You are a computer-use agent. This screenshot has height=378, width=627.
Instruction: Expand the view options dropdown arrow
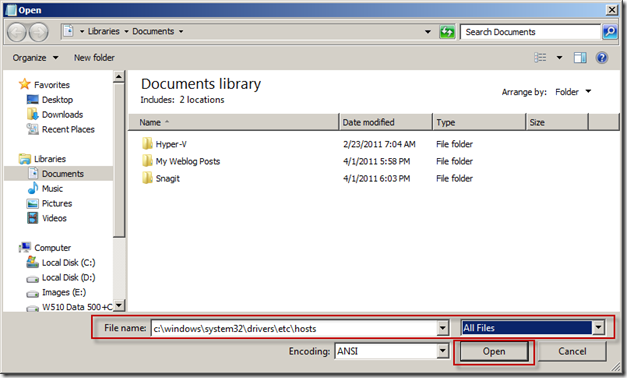(559, 58)
